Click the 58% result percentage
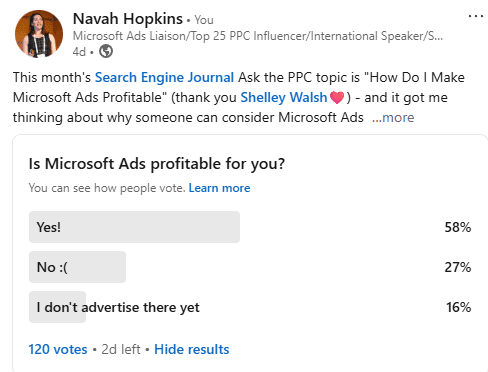The height and width of the screenshot is (372, 488). [x=458, y=227]
